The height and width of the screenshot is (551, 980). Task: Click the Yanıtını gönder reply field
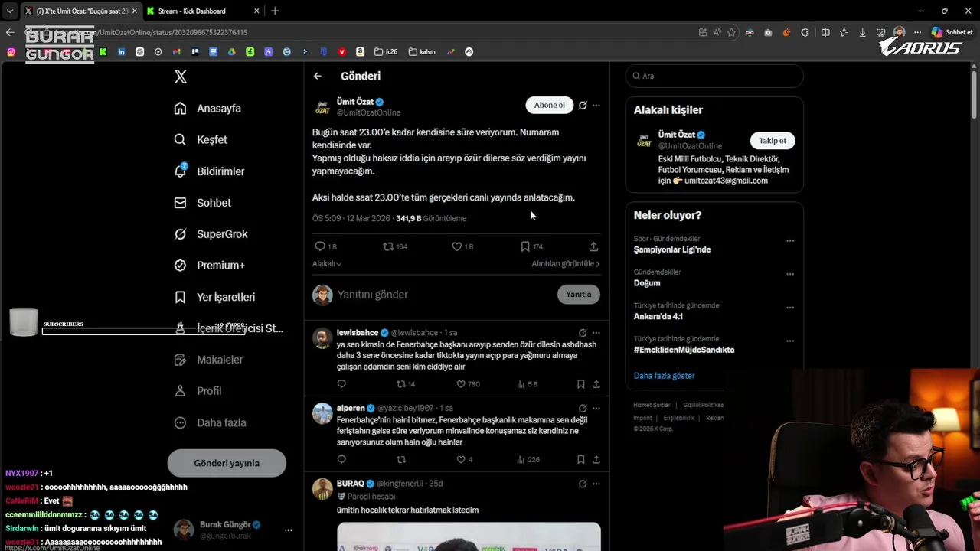(x=444, y=295)
